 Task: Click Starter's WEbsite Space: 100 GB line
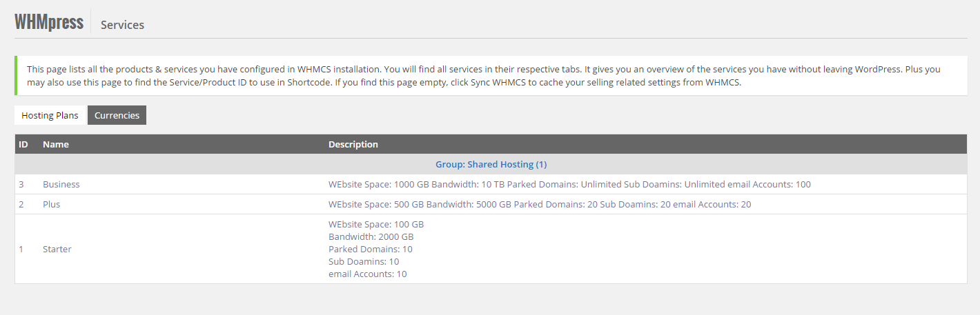[x=376, y=224]
